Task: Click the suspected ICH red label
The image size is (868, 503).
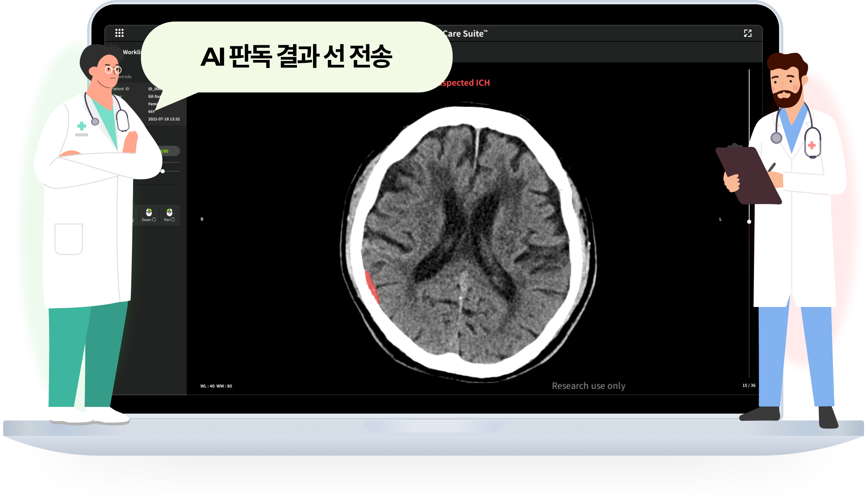Action: (x=465, y=83)
